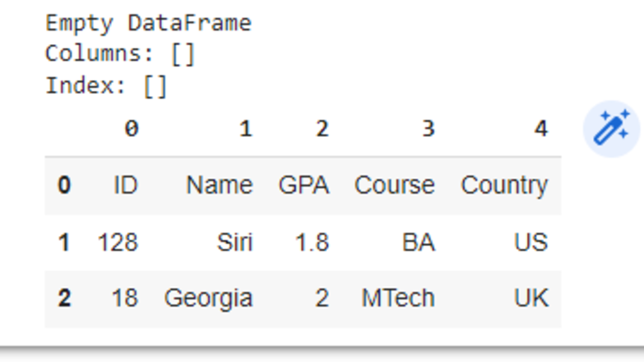The image size is (644, 362).
Task: Select the ID cell in the table
Action: pos(125,186)
